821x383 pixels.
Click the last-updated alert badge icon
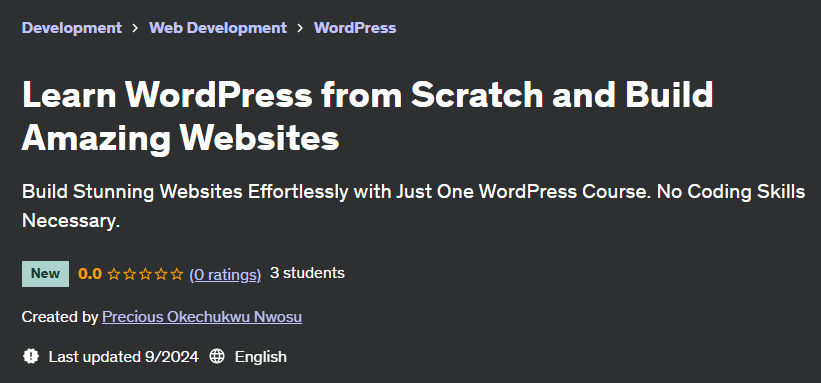coord(31,357)
